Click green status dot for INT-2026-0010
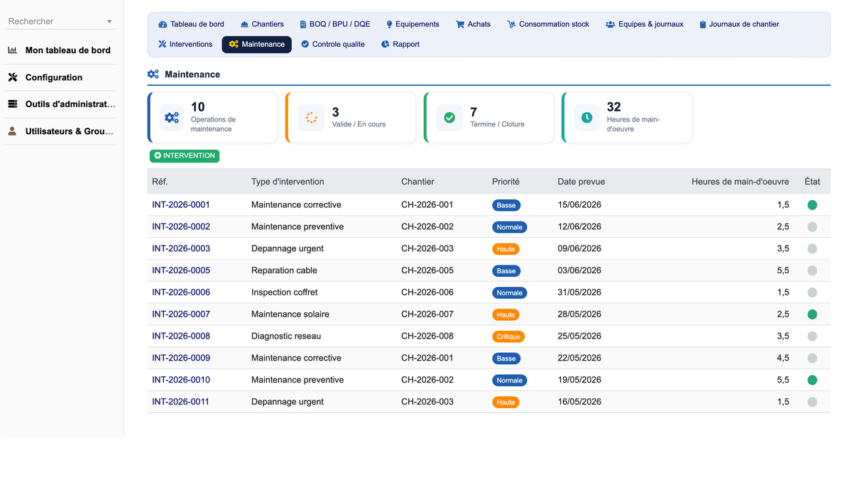The image size is (852, 504). [x=812, y=380]
